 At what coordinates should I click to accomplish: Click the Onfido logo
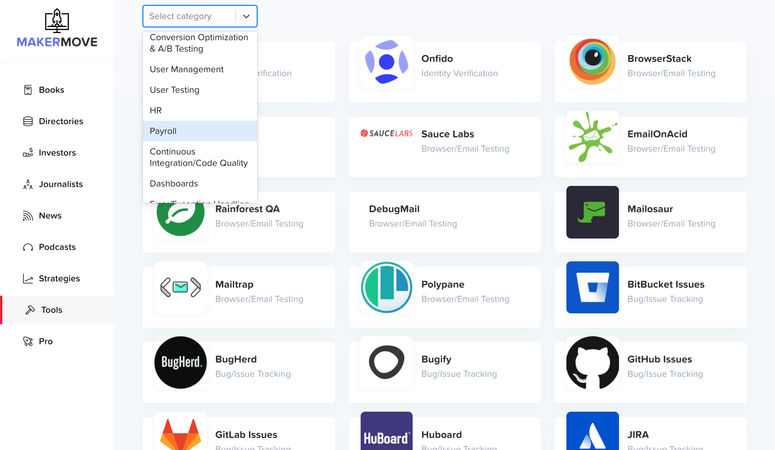click(x=387, y=62)
